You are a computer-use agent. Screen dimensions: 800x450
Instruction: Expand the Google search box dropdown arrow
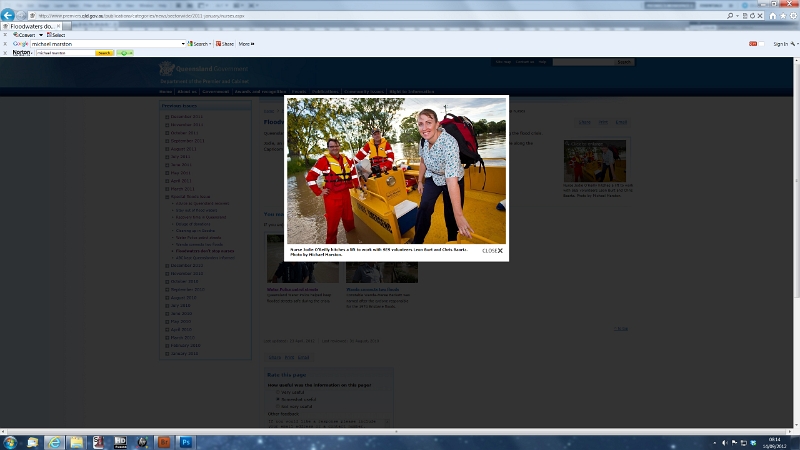tap(184, 44)
